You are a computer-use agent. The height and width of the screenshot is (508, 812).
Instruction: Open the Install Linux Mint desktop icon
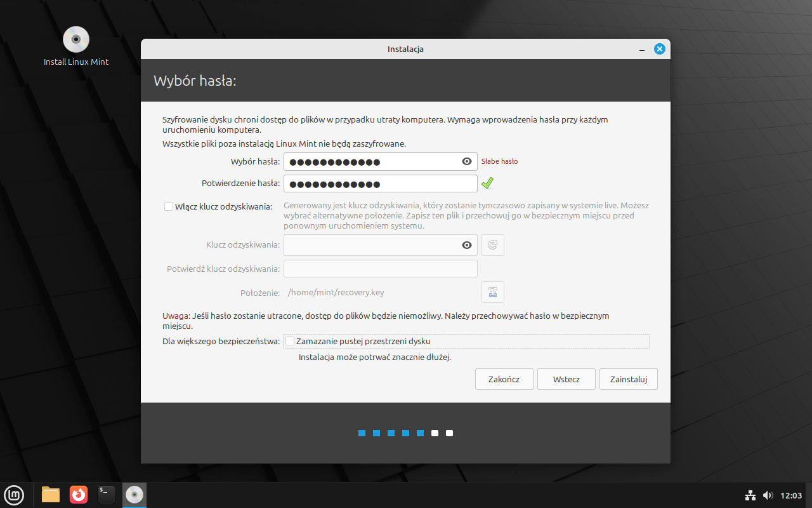[x=76, y=40]
